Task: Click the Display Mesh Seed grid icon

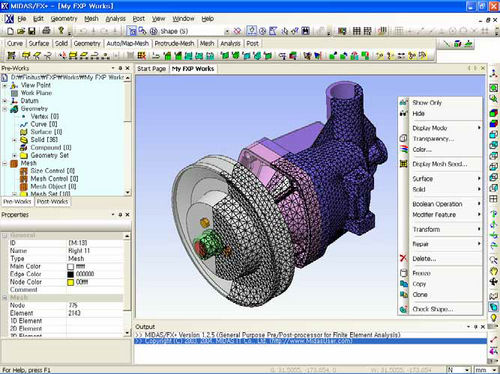Action: (403, 164)
